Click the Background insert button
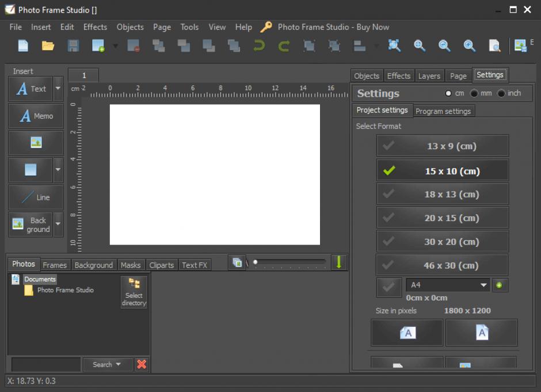Image resolution: width=541 pixels, height=392 pixels. pos(31,224)
